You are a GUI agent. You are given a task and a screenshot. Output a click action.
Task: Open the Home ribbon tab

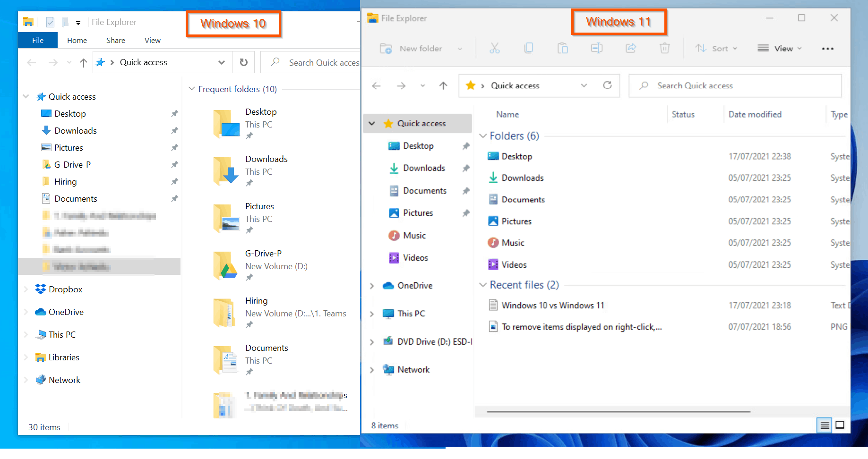(77, 40)
